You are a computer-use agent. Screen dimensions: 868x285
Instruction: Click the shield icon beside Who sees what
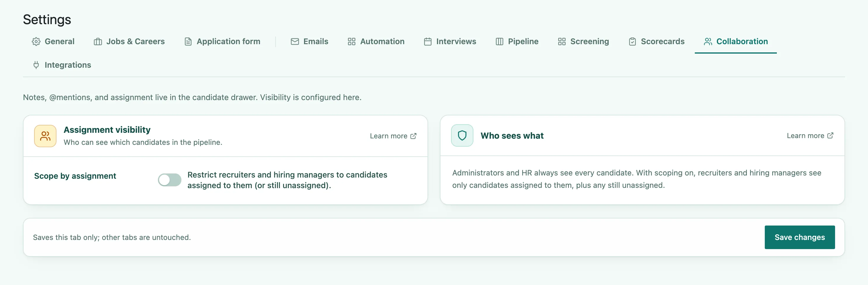(462, 136)
